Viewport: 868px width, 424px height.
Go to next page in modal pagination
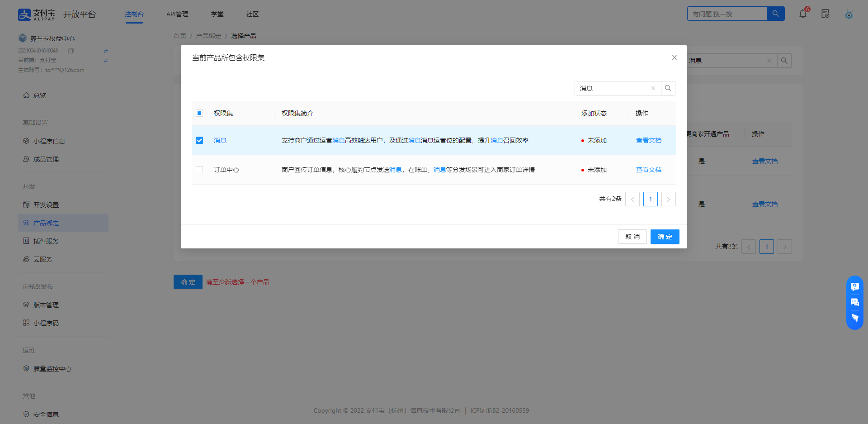tap(668, 199)
